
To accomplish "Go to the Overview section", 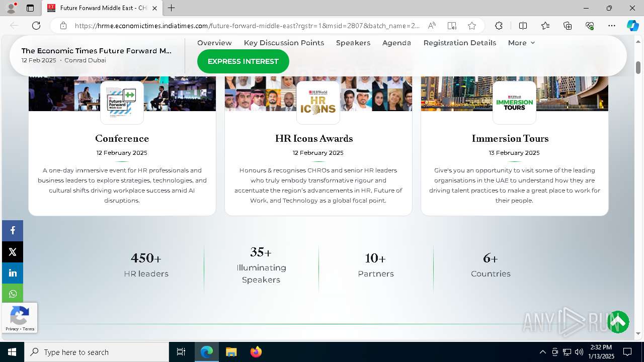I will tap(214, 43).
